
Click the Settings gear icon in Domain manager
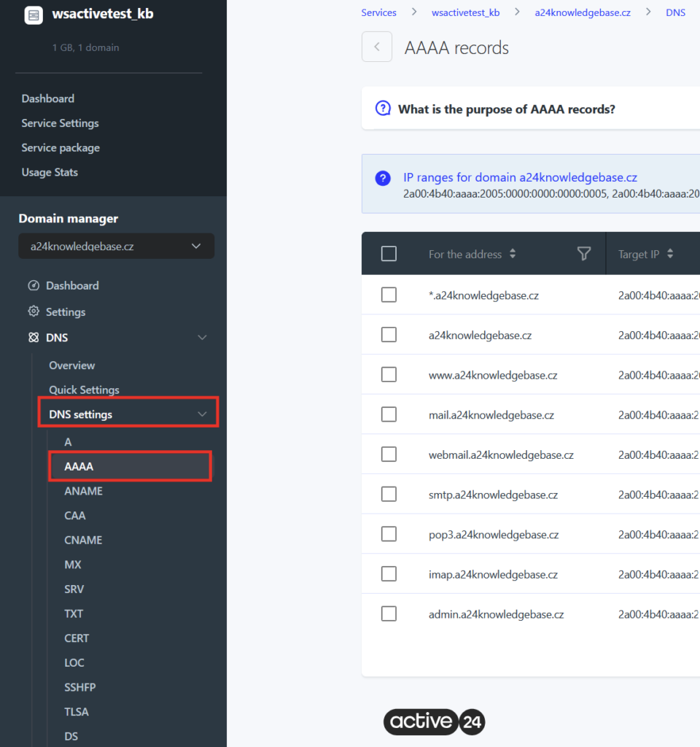click(34, 311)
